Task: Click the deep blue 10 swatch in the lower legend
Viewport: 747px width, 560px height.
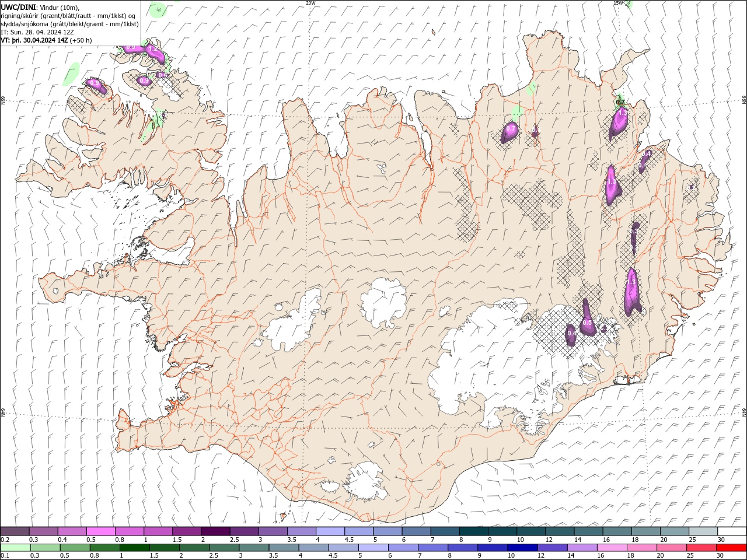Action: [522, 548]
